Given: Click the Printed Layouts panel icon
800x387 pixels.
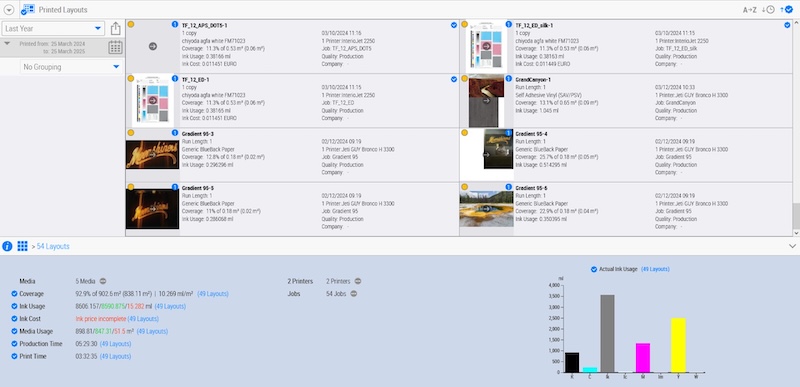Looking at the screenshot, I should 28,10.
